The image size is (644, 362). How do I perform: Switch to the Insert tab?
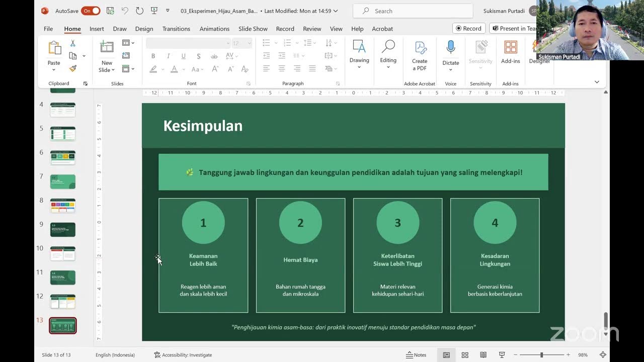[97, 29]
